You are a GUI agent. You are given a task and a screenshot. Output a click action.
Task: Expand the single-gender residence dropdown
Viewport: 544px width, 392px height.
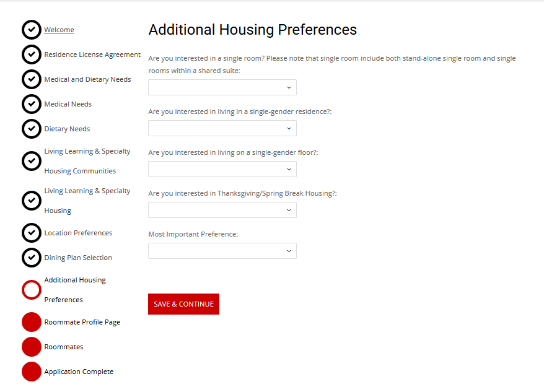222,128
